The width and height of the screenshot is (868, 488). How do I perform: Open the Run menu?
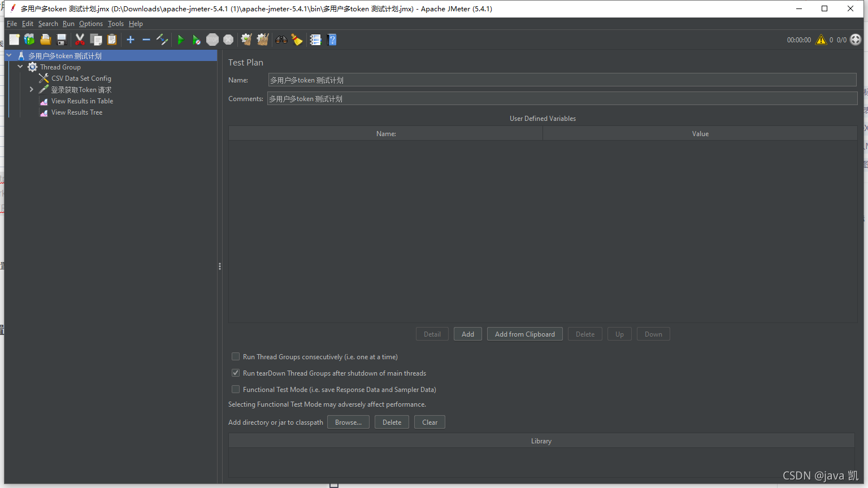tap(68, 24)
